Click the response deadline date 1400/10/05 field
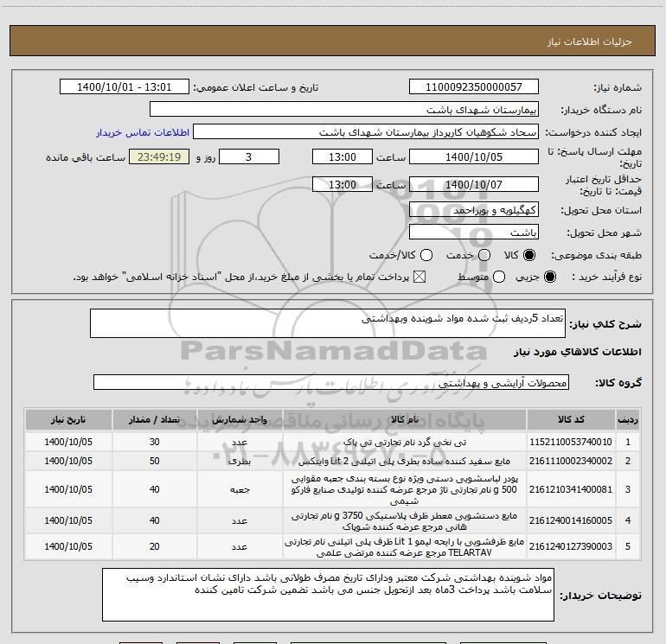The image size is (666, 644). click(x=474, y=156)
